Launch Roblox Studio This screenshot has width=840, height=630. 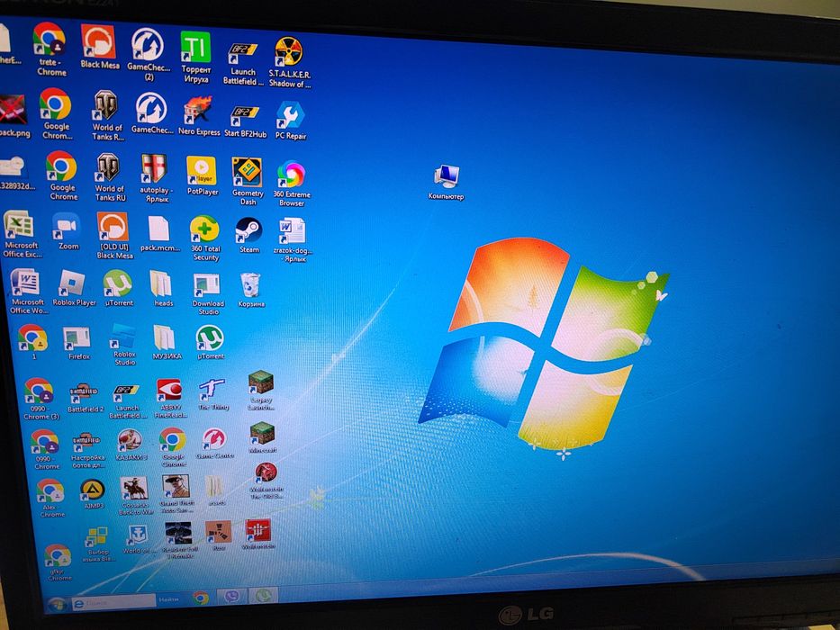tap(123, 345)
